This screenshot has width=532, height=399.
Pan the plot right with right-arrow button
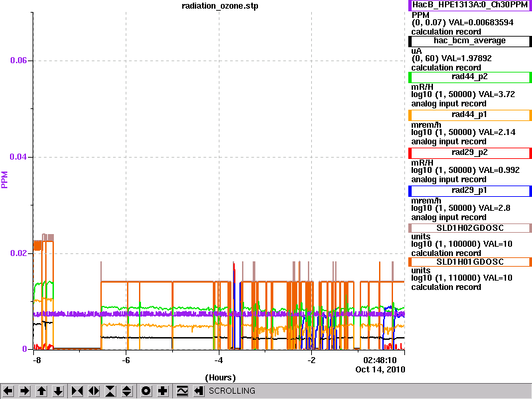point(25,391)
